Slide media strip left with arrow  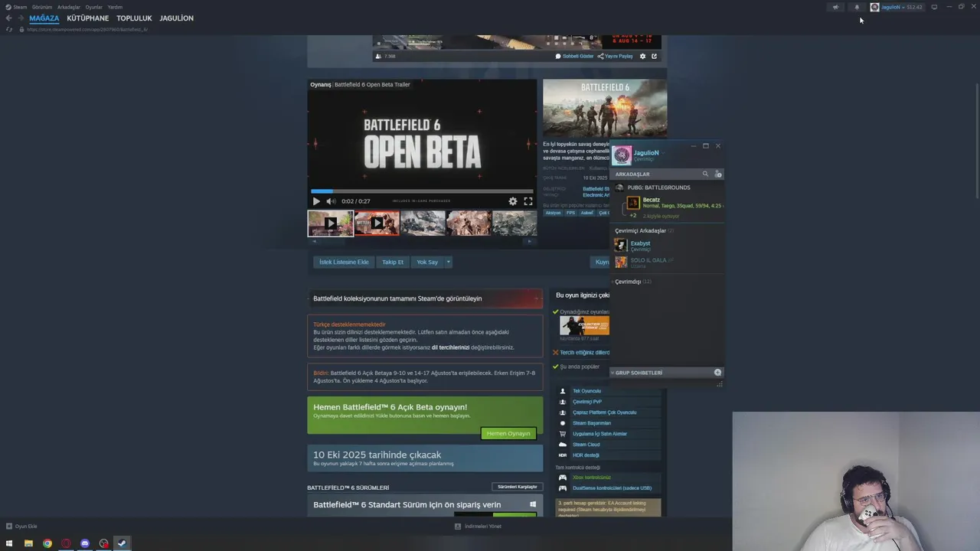[x=313, y=242]
